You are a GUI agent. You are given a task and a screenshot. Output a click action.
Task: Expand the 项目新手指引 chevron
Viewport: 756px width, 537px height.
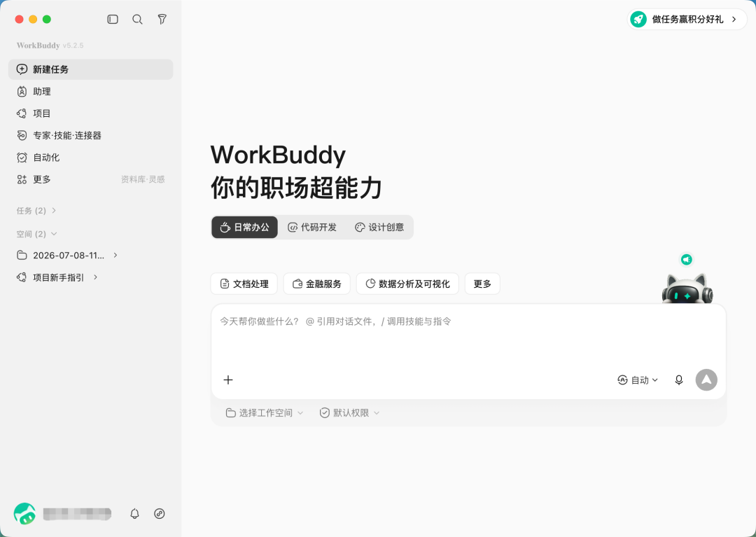95,277
